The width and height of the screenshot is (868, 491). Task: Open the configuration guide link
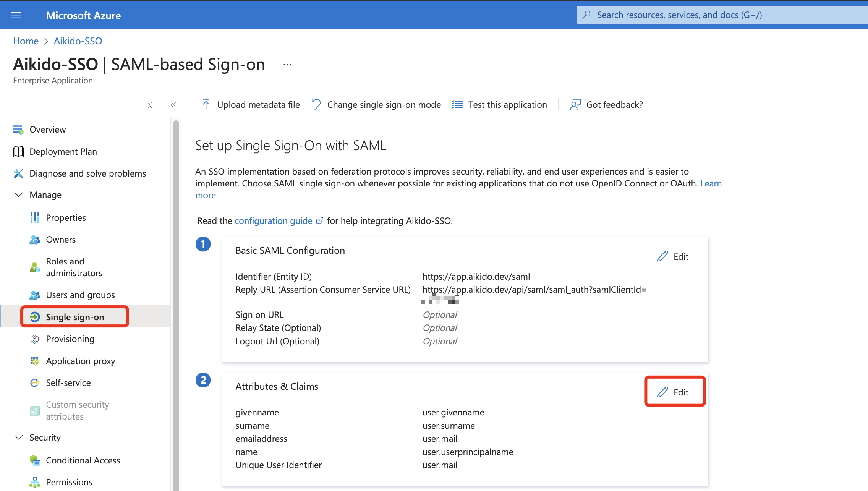274,221
